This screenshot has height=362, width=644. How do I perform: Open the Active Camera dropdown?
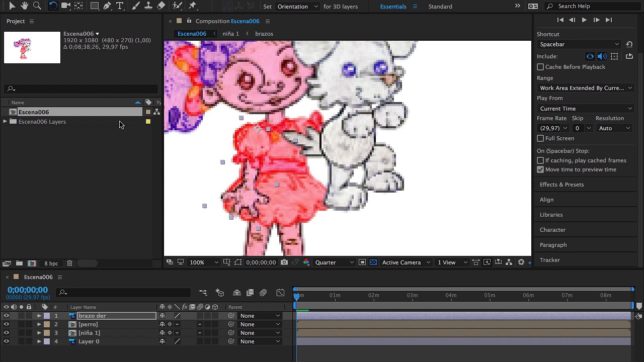(x=407, y=262)
